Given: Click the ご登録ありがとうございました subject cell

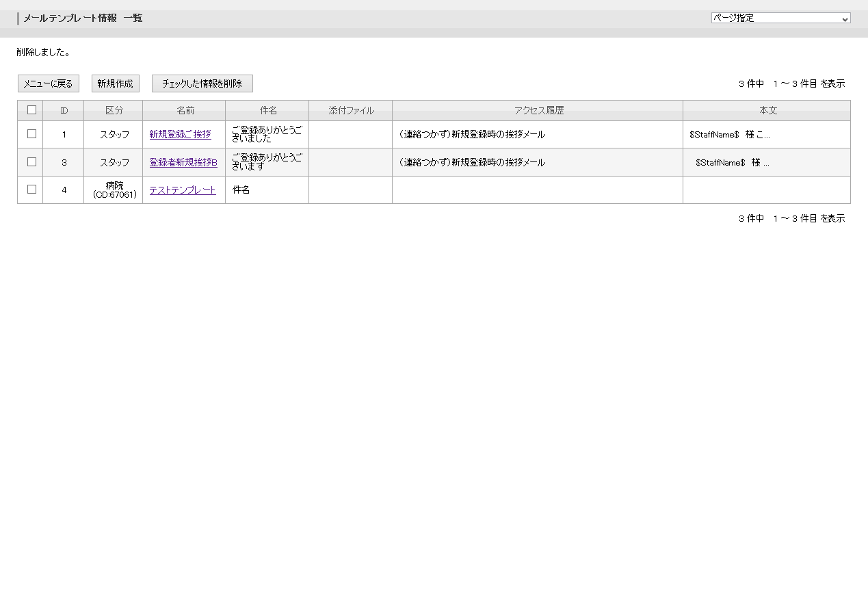Looking at the screenshot, I should 267,134.
